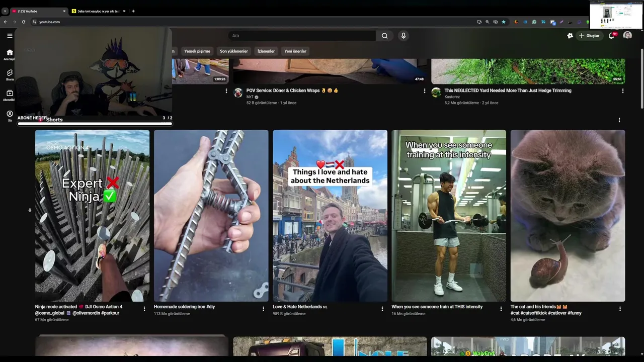This screenshot has width=644, height=362.
Task: Click the zoom magnifier icon in address bar
Action: click(487, 22)
